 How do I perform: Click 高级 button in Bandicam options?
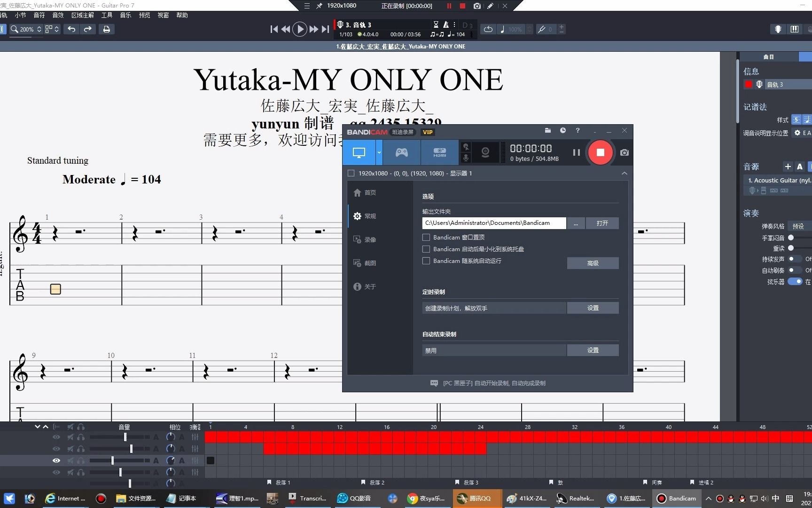[593, 263]
